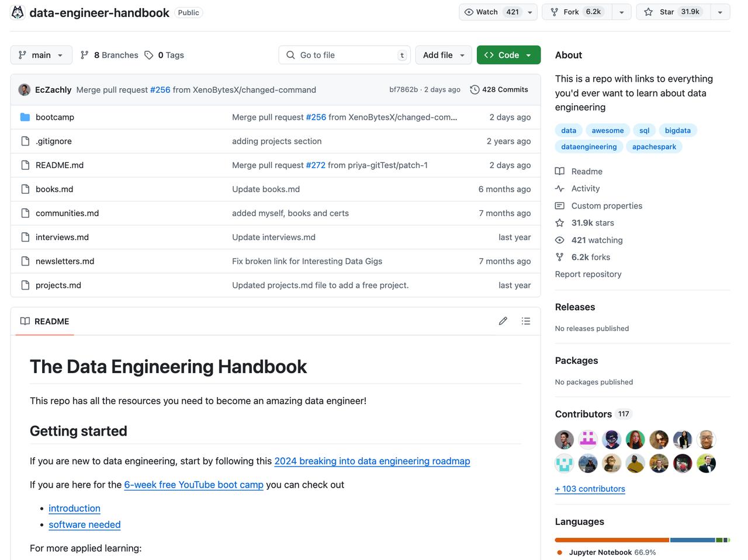
Task: Click the Go to file search field
Action: tap(345, 55)
